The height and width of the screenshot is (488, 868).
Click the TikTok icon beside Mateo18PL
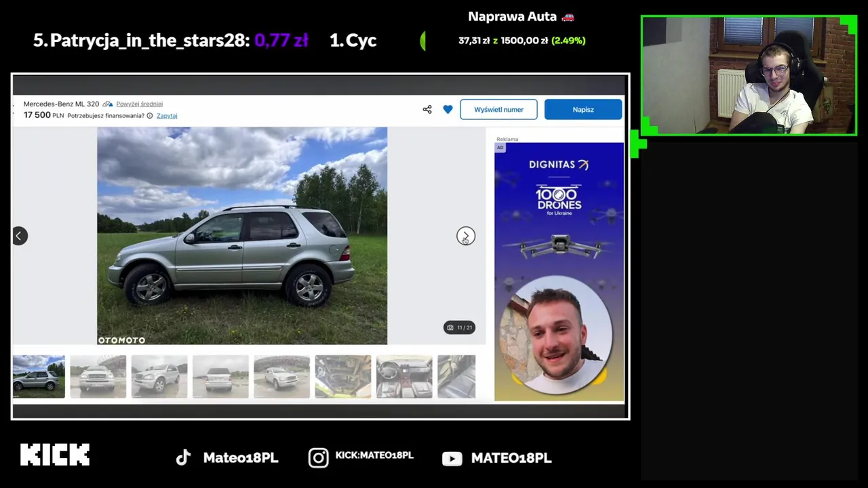[x=183, y=458]
